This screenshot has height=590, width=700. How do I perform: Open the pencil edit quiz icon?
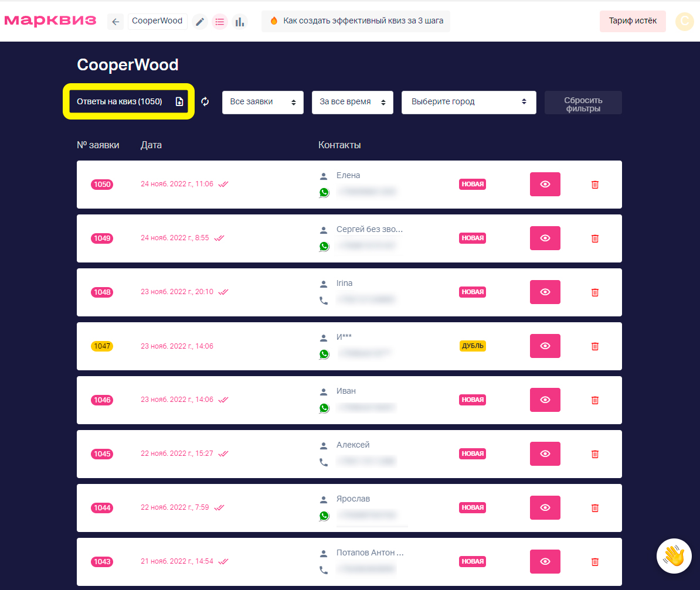click(200, 22)
